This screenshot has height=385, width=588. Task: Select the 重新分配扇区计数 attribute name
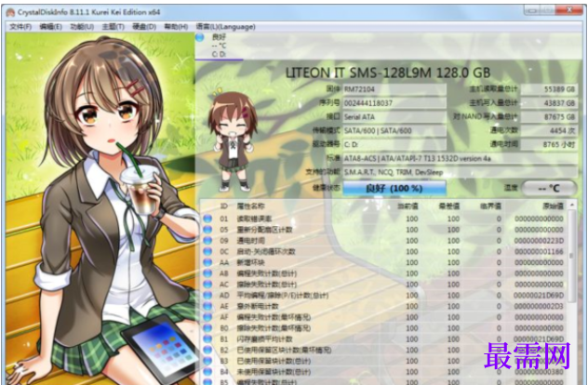(x=264, y=230)
